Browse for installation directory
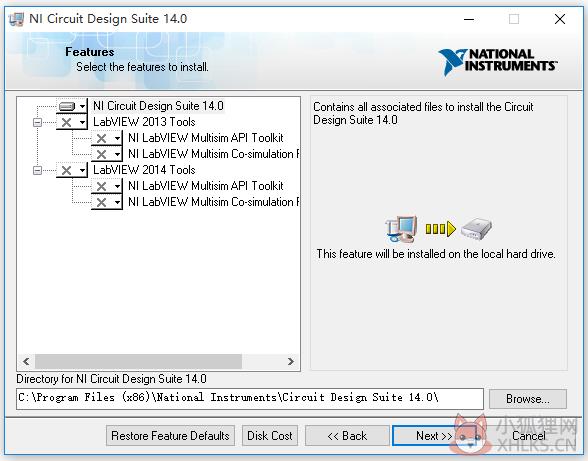The image size is (588, 461). (x=528, y=399)
